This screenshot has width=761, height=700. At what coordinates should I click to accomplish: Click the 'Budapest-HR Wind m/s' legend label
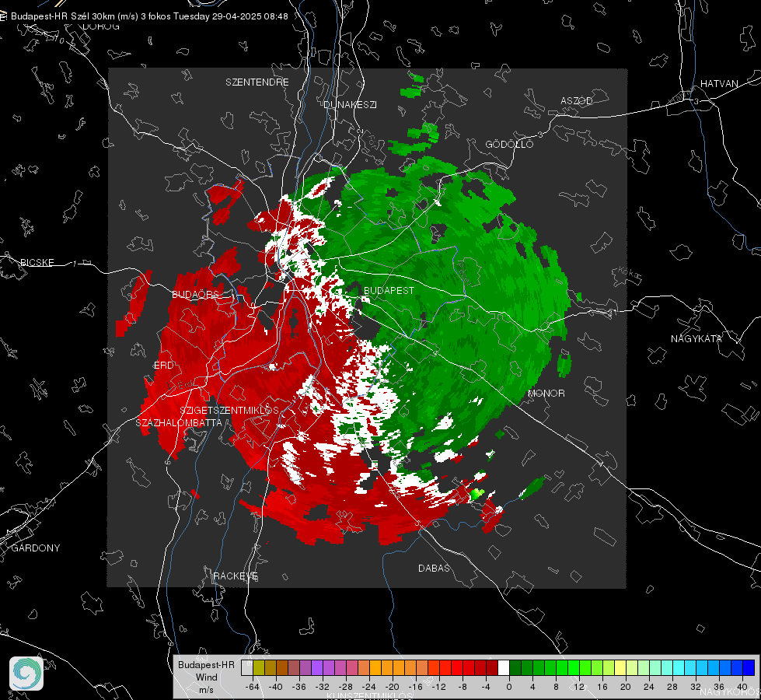click(206, 677)
